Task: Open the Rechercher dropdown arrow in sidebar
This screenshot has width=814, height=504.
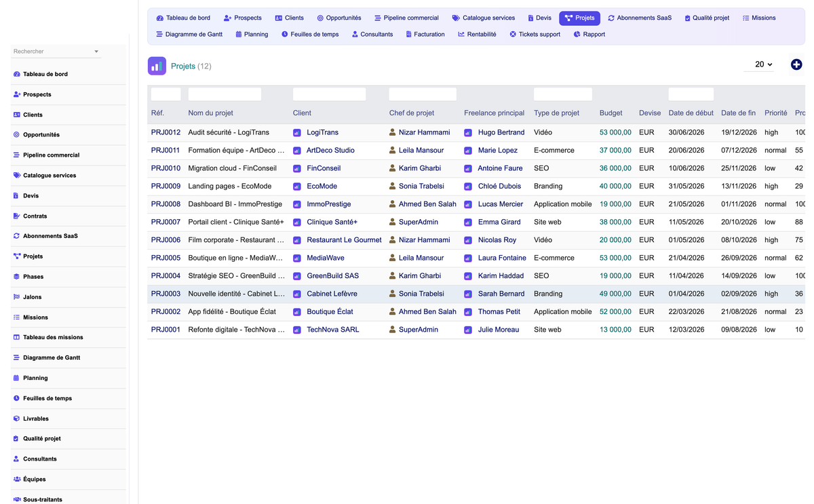Action: point(96,52)
